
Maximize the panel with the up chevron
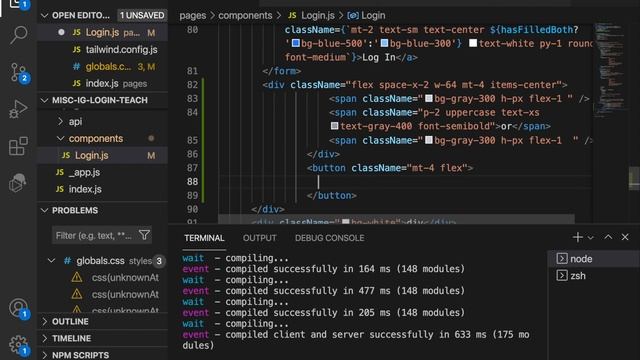(x=608, y=237)
